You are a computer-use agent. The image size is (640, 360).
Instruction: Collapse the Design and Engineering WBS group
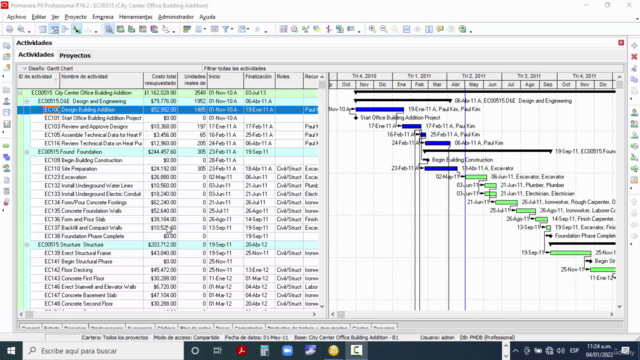(x=27, y=101)
